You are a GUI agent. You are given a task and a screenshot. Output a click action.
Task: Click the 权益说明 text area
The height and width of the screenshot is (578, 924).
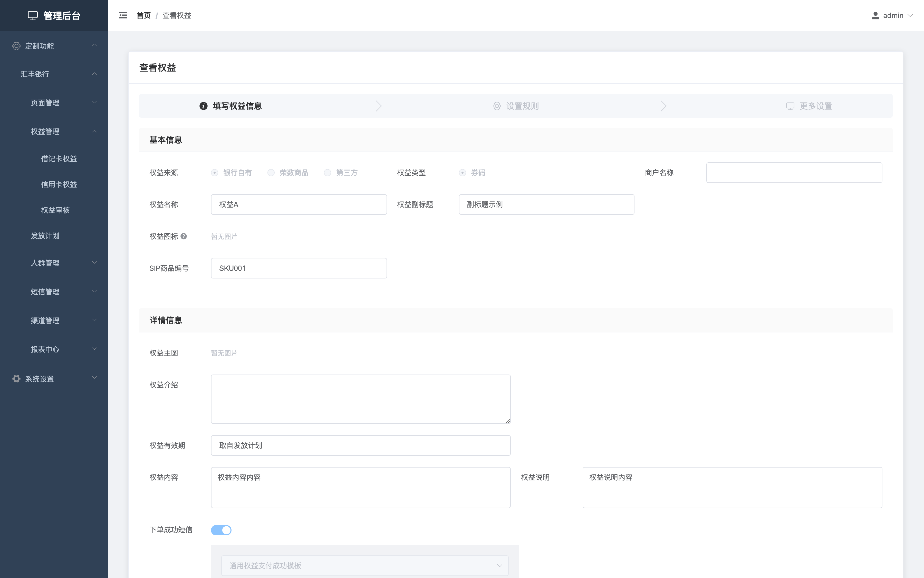tap(732, 487)
